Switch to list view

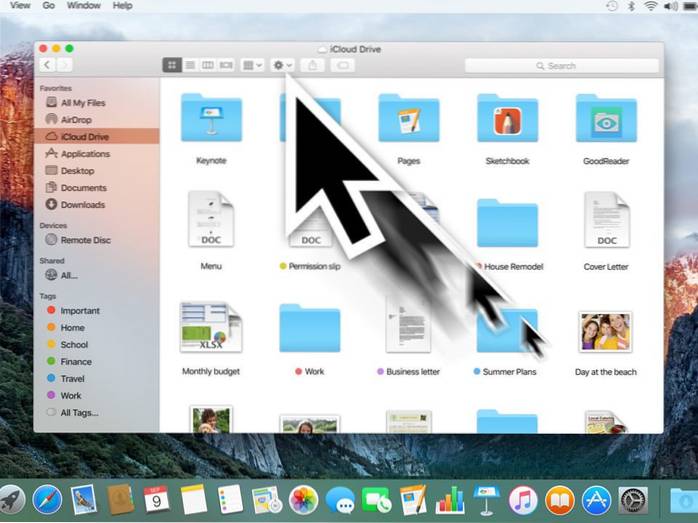pos(190,65)
